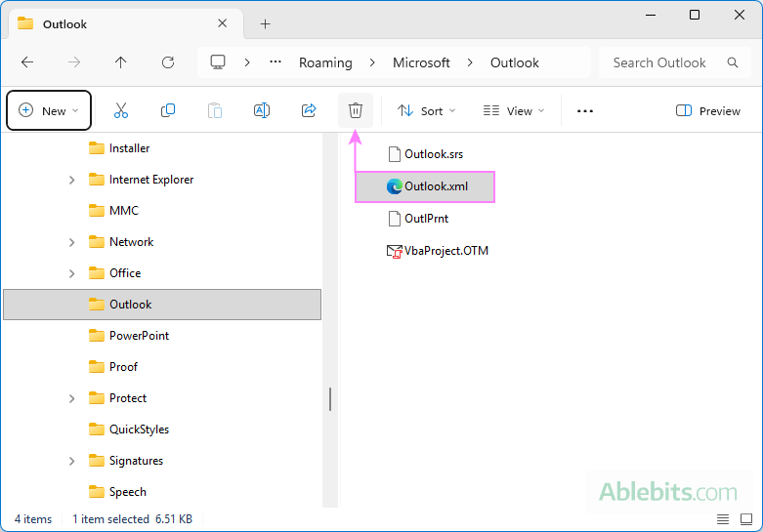The height and width of the screenshot is (532, 763).
Task: Open the See more ellipsis menu
Action: (585, 111)
